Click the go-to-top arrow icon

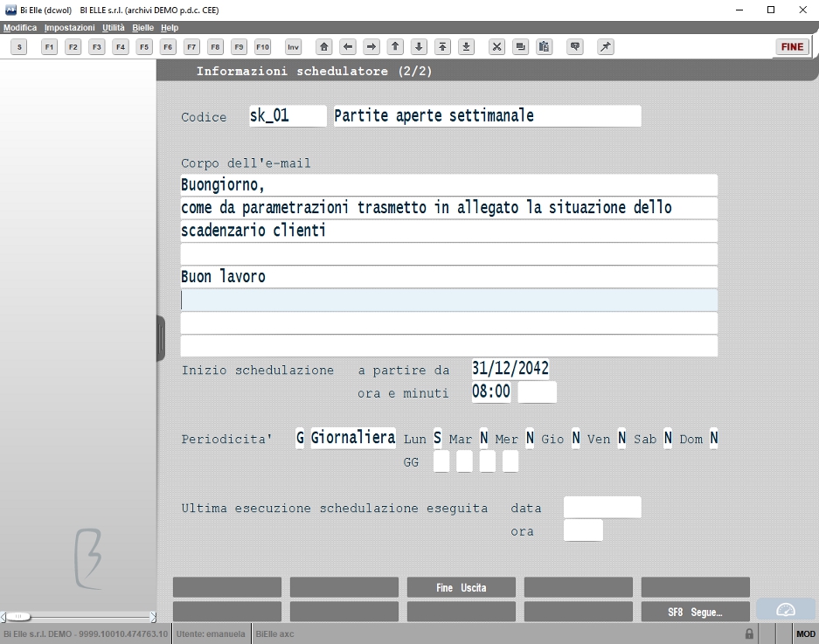pyautogui.click(x=442, y=47)
